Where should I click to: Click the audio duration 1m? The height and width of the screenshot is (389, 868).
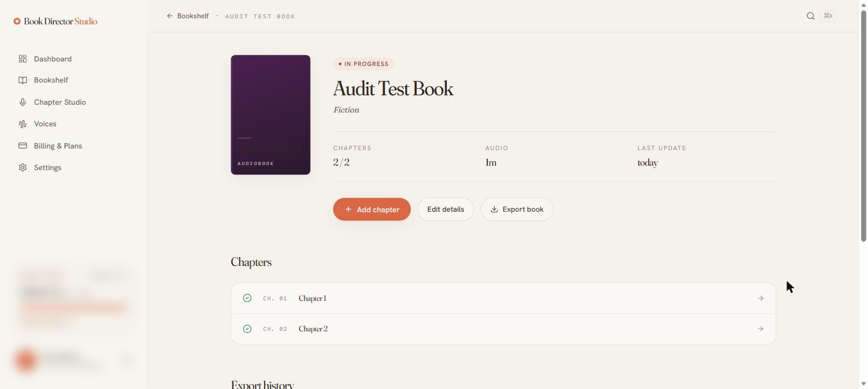[491, 162]
